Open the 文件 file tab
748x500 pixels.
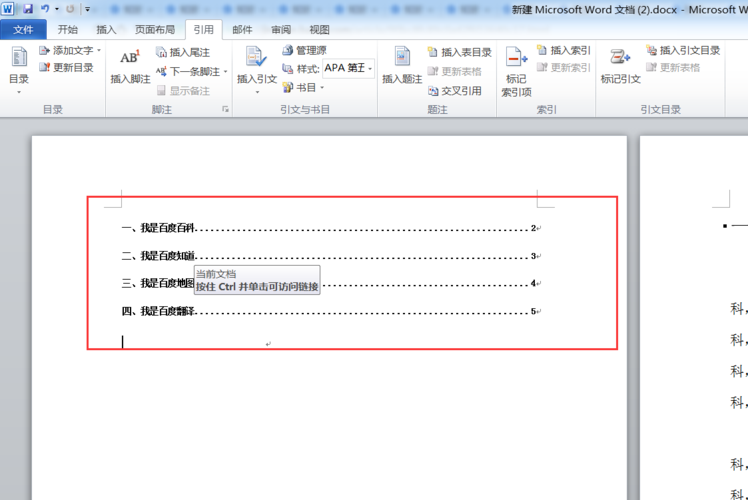[23, 30]
